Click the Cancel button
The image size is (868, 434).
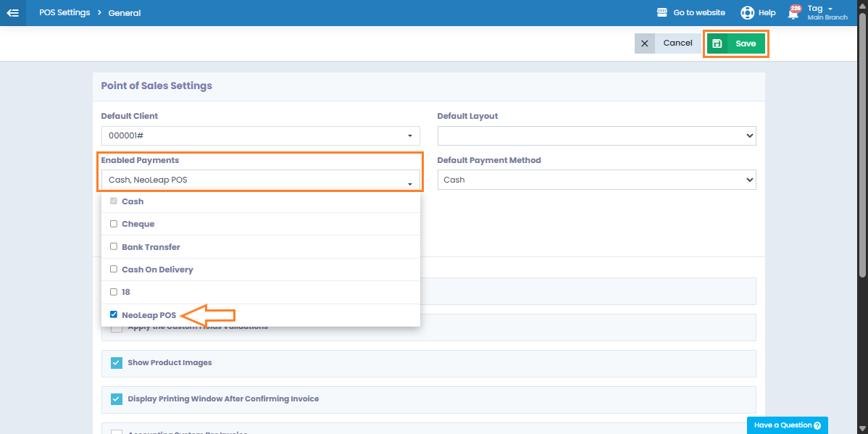point(677,43)
